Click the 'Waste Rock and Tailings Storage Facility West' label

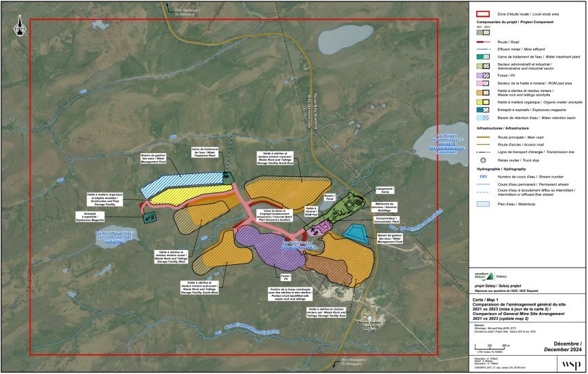pyautogui.click(x=172, y=257)
